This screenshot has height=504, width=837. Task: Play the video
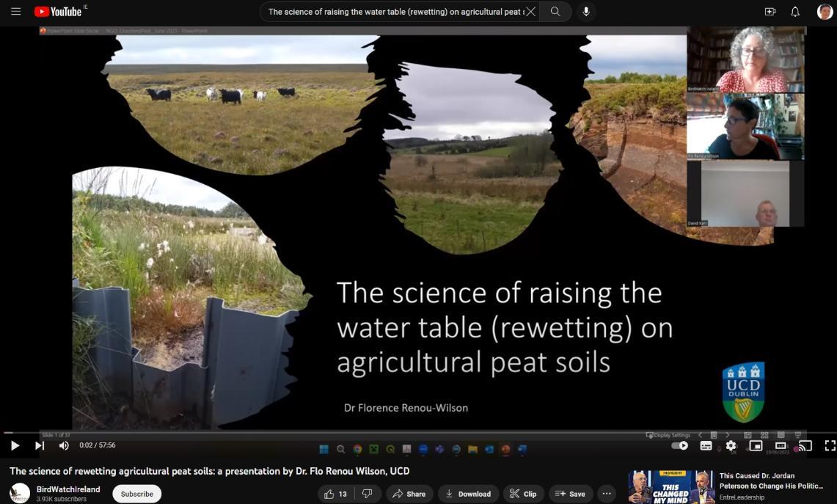pyautogui.click(x=15, y=445)
